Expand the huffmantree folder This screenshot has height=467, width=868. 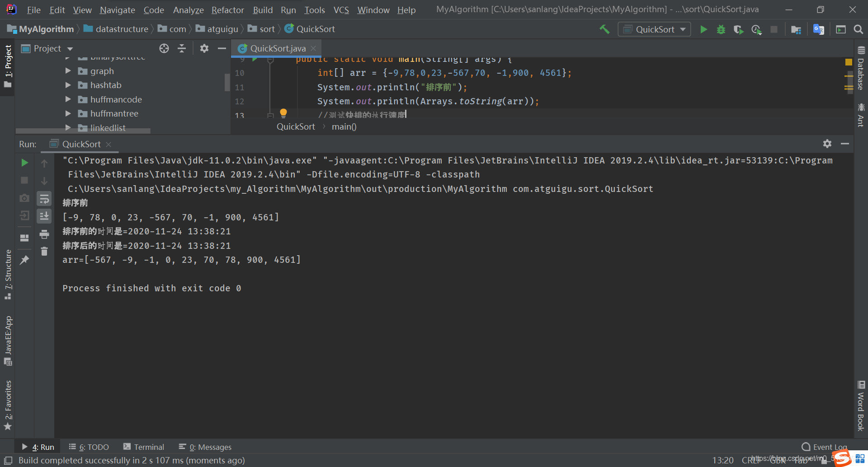[68, 113]
